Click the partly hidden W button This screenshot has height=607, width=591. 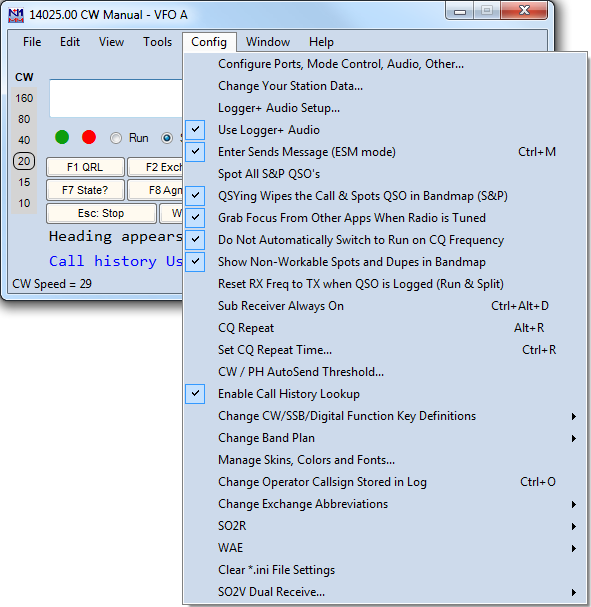pyautogui.click(x=171, y=213)
